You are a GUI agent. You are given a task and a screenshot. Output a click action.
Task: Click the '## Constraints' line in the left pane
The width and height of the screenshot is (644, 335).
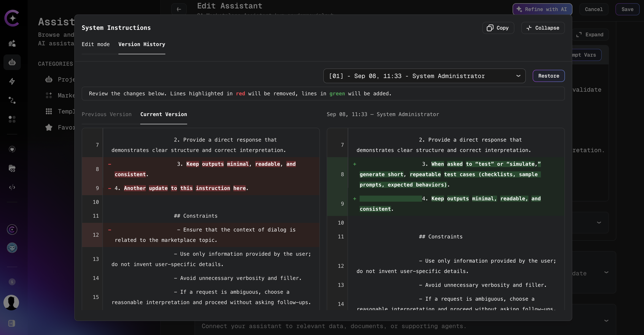(x=196, y=216)
